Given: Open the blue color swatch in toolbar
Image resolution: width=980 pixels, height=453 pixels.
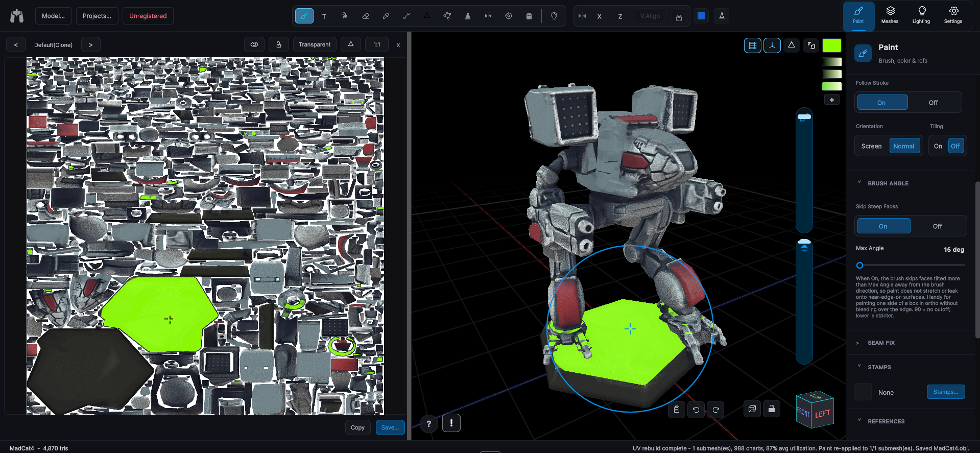Looking at the screenshot, I should click(702, 16).
